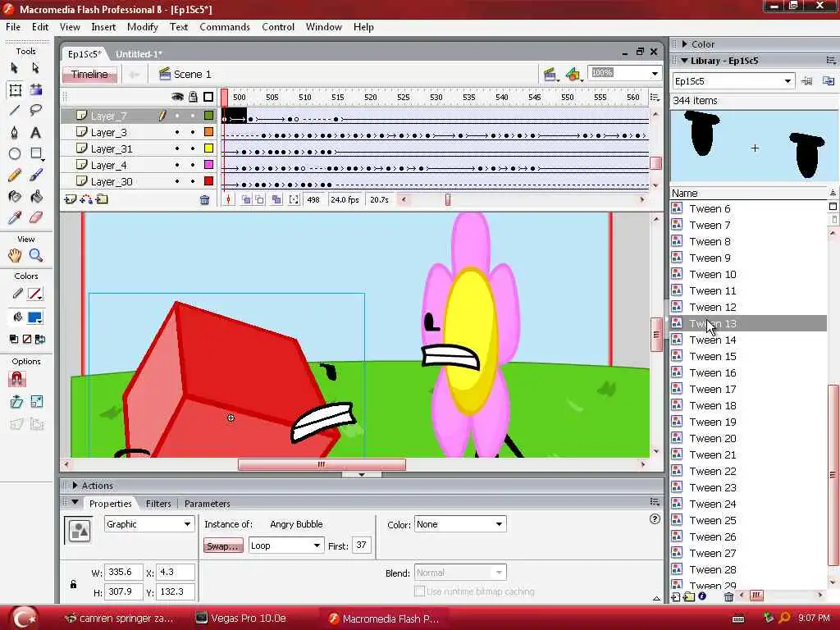Select the Paint Bucket tool
This screenshot has height=630, width=840.
tap(36, 197)
